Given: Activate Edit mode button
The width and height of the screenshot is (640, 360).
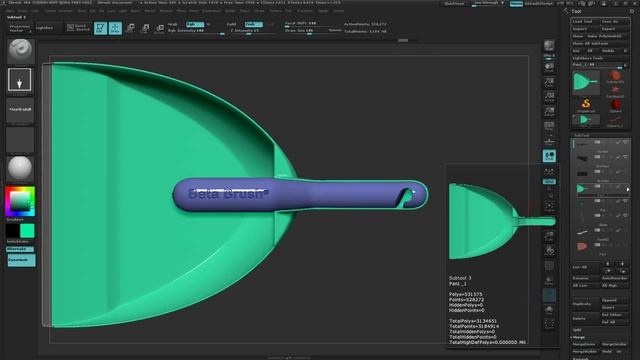Looking at the screenshot, I should (x=100, y=28).
